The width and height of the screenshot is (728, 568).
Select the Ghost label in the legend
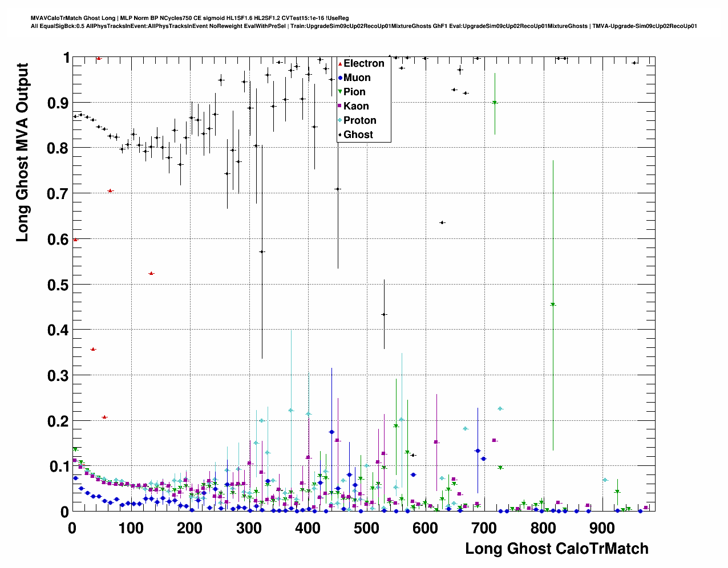pos(358,135)
